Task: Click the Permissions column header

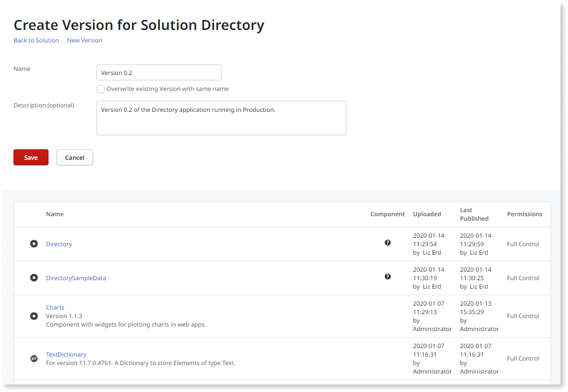Action: pos(524,214)
